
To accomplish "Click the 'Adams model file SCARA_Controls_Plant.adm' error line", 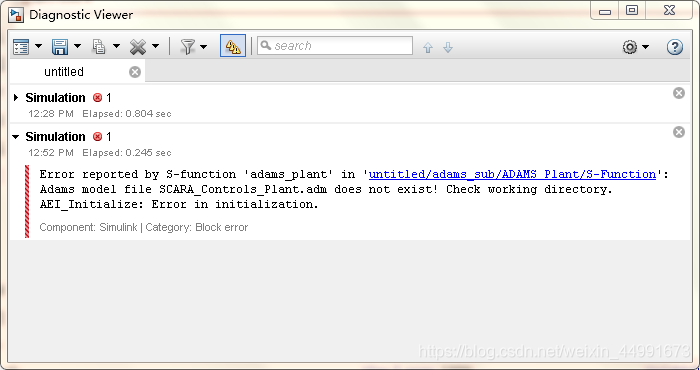I will pos(326,189).
